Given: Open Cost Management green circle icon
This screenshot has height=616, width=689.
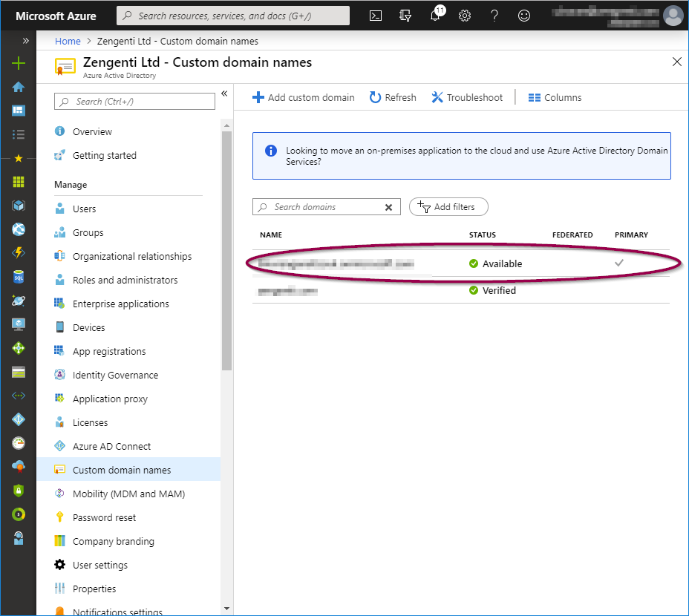Looking at the screenshot, I should [x=19, y=514].
